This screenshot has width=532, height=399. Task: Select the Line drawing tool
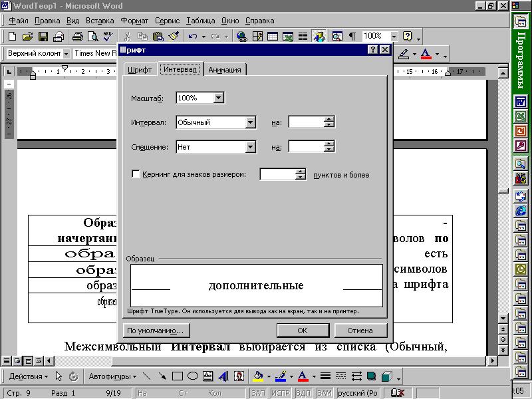click(146, 376)
